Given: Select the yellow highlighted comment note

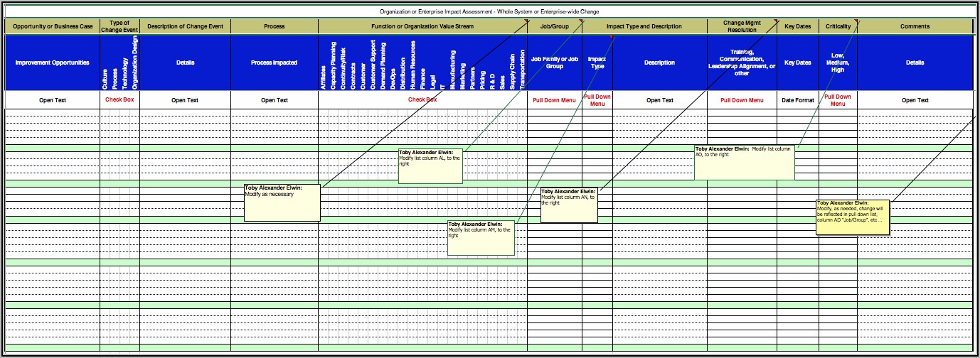Looking at the screenshot, I should coord(852,217).
